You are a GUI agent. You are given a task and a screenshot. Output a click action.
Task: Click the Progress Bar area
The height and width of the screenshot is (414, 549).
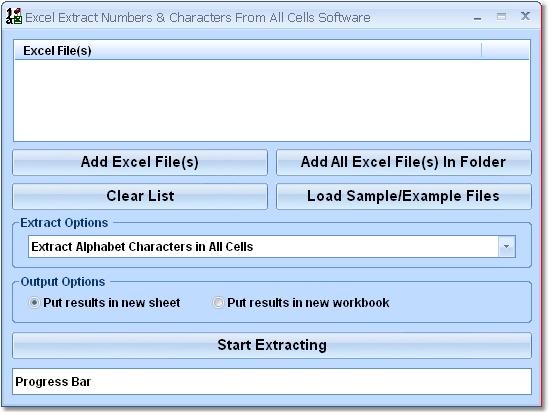272,381
